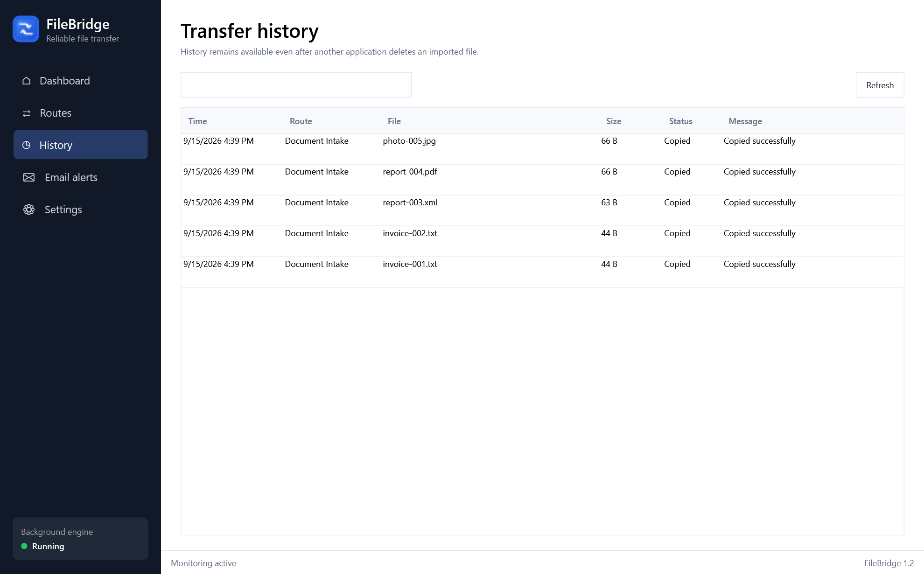Click Copied successfully message for invoice-001.txt

pyautogui.click(x=759, y=264)
